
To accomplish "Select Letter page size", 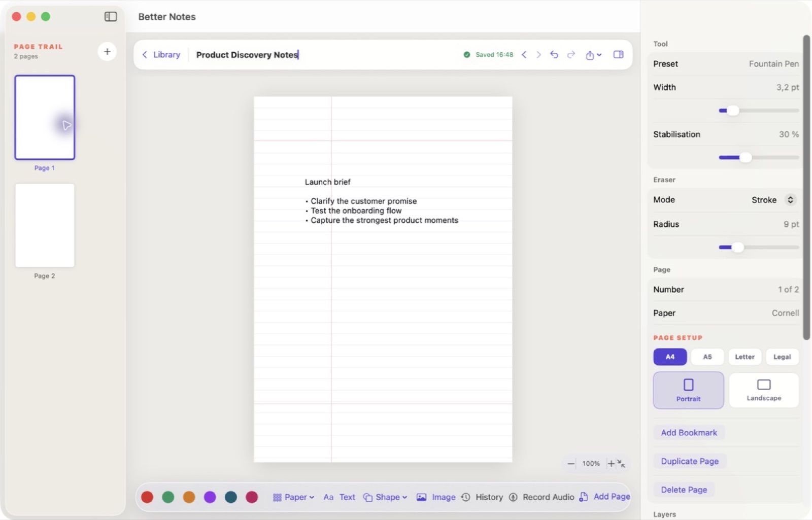I will click(745, 357).
